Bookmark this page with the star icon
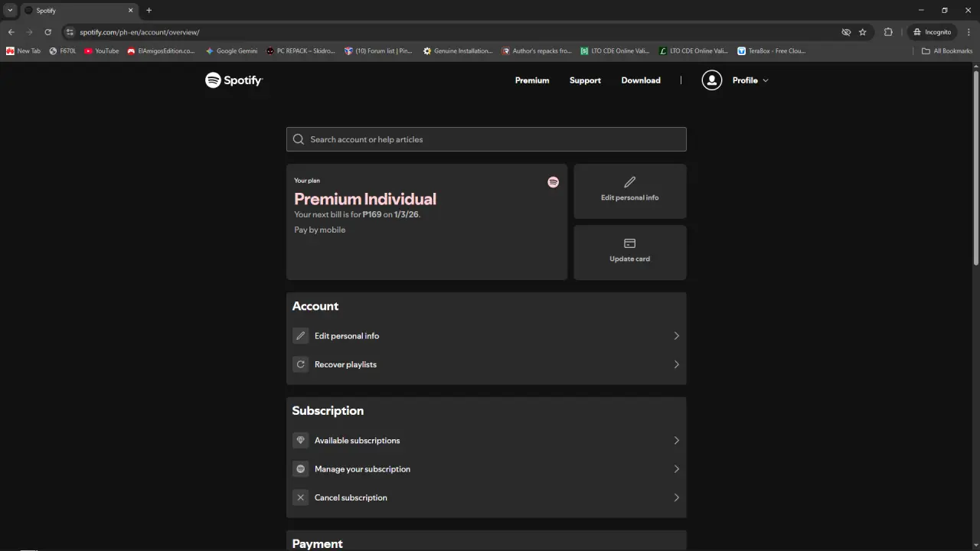 click(863, 32)
